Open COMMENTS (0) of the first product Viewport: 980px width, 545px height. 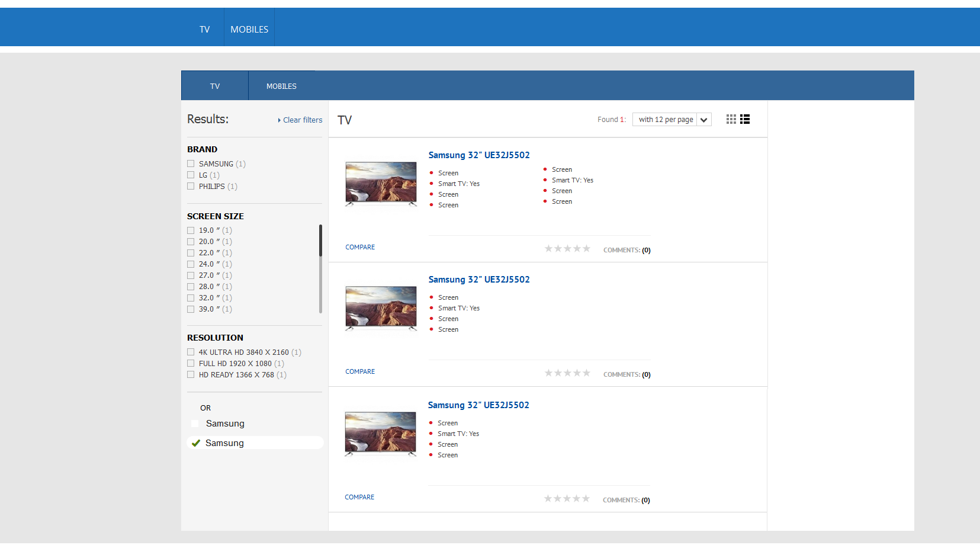point(627,250)
